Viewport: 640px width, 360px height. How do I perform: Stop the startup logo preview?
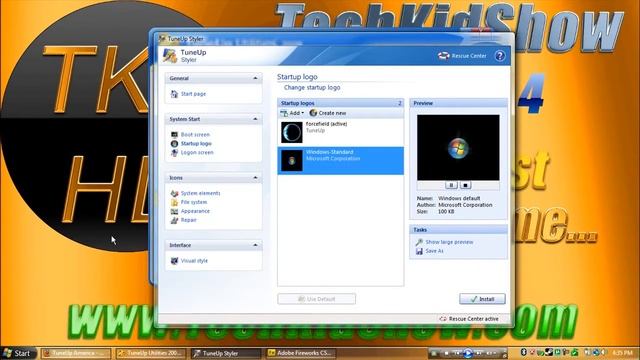[465, 185]
